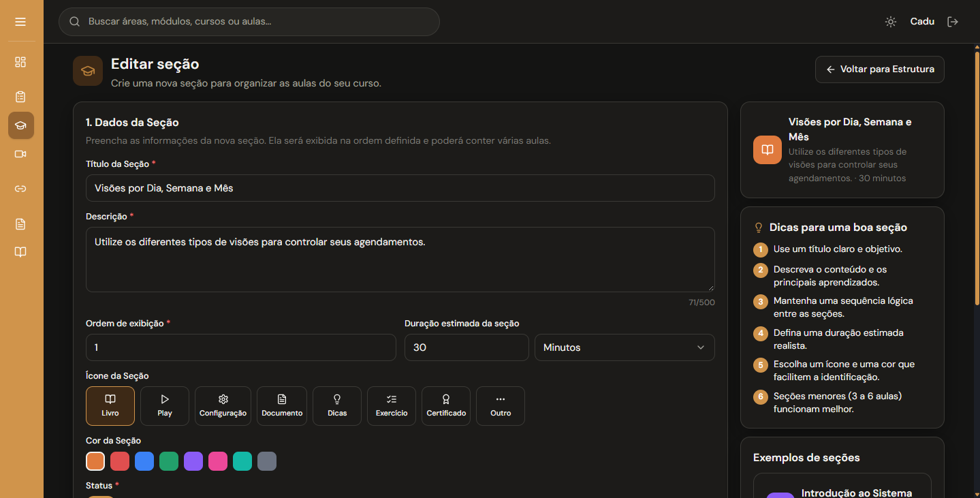Screen dimensions: 980x498
Task: Open the dashboard grid icon in the sidebar
Action: tap(20, 62)
